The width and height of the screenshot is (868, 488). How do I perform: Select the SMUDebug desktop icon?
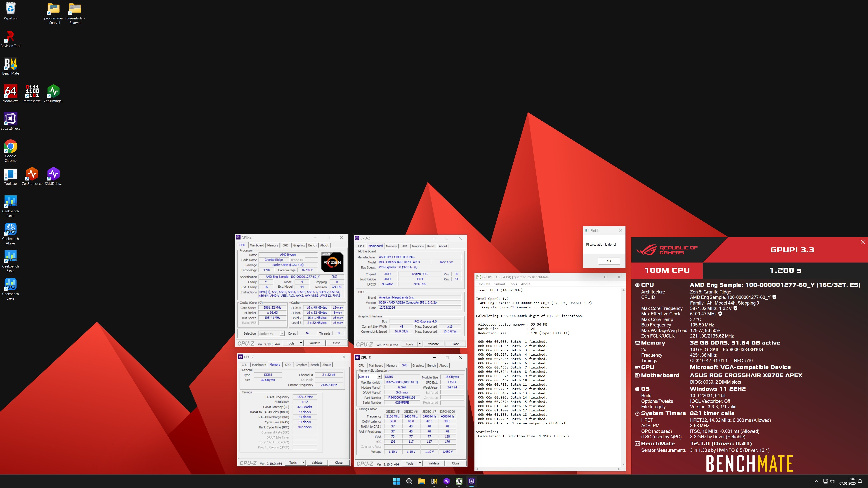[53, 176]
